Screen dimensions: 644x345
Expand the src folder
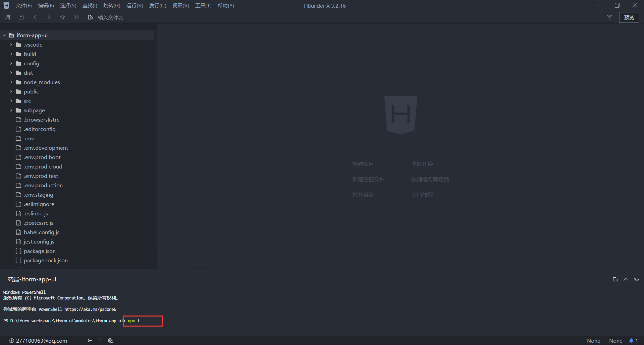(x=11, y=101)
